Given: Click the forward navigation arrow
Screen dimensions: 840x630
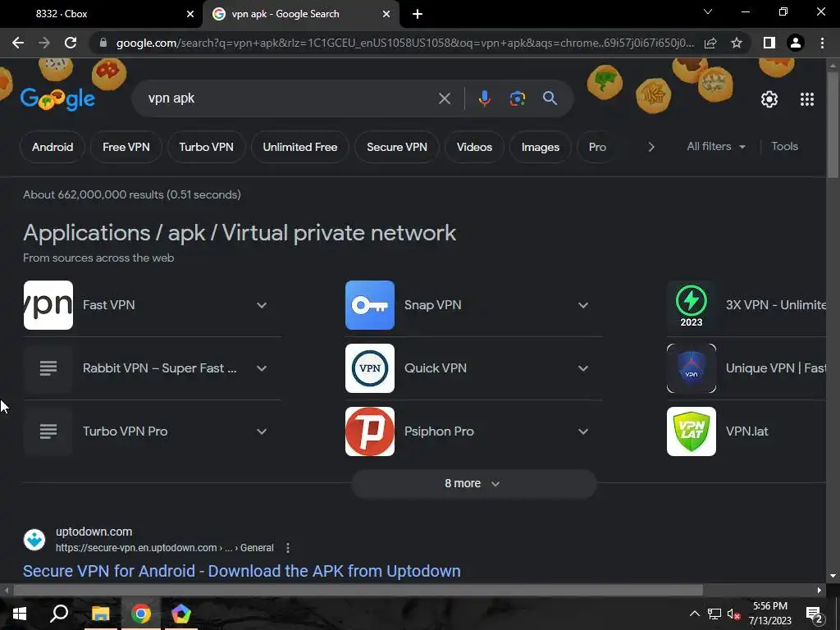Looking at the screenshot, I should pyautogui.click(x=44, y=43).
